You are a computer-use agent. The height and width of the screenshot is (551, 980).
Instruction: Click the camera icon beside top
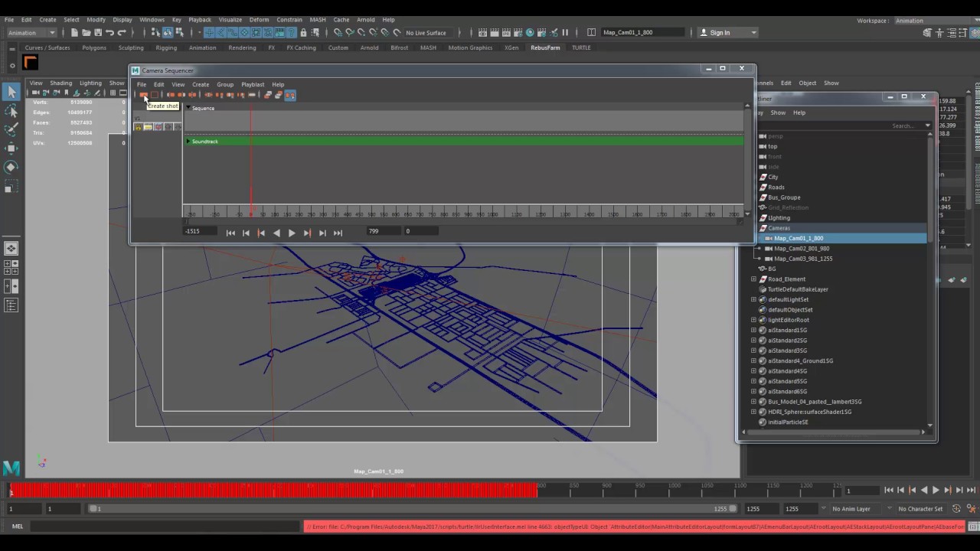pos(763,146)
